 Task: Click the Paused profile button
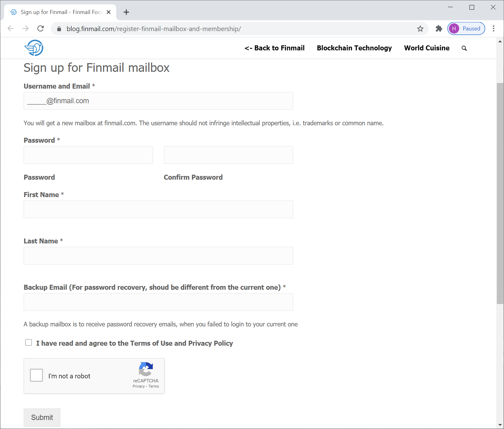pos(466,29)
